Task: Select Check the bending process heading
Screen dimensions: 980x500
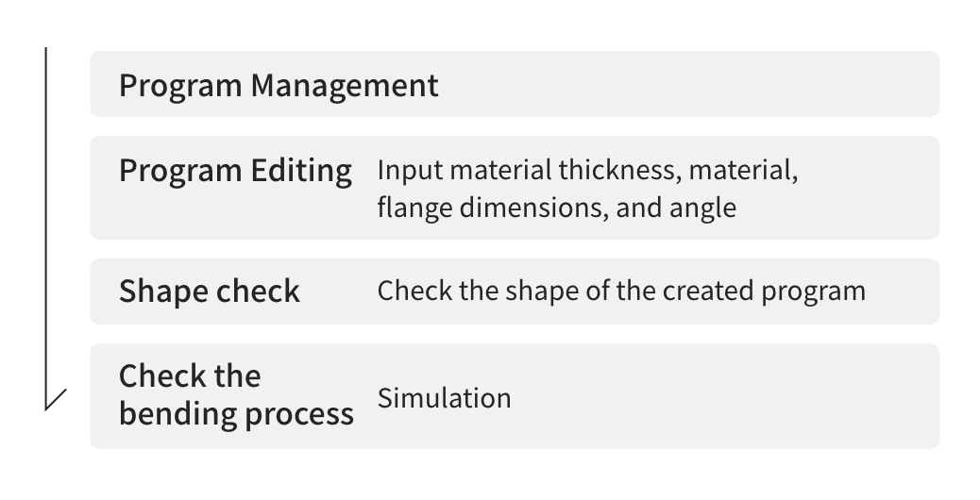Action: (236, 395)
